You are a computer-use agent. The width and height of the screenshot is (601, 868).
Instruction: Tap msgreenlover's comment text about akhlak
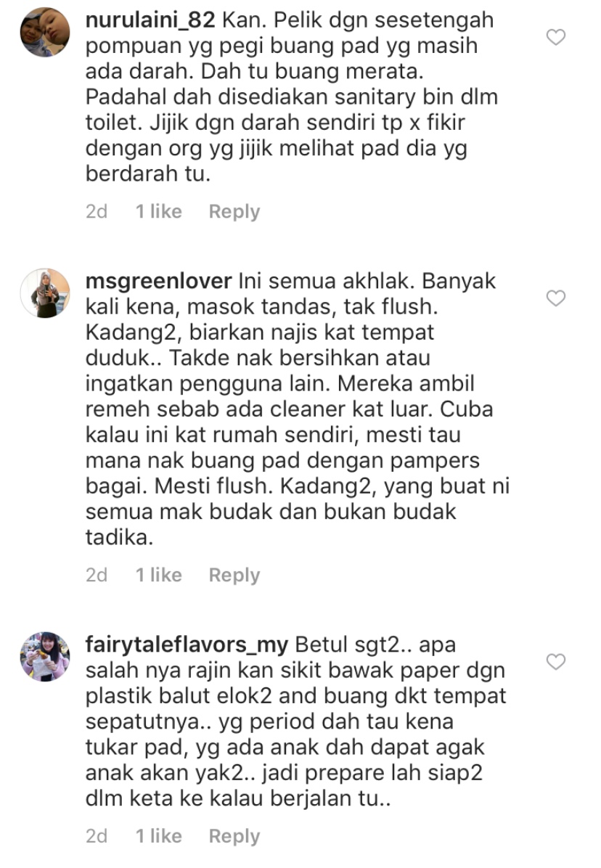[x=297, y=409]
